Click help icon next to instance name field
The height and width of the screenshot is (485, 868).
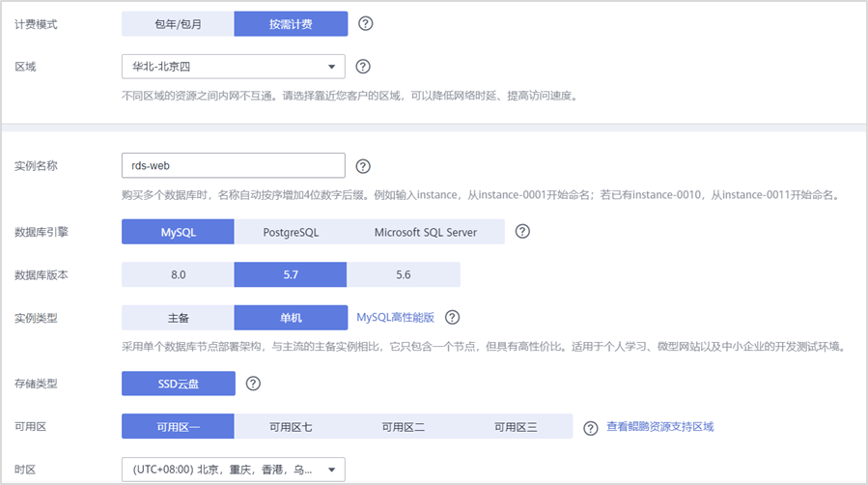pyautogui.click(x=363, y=166)
